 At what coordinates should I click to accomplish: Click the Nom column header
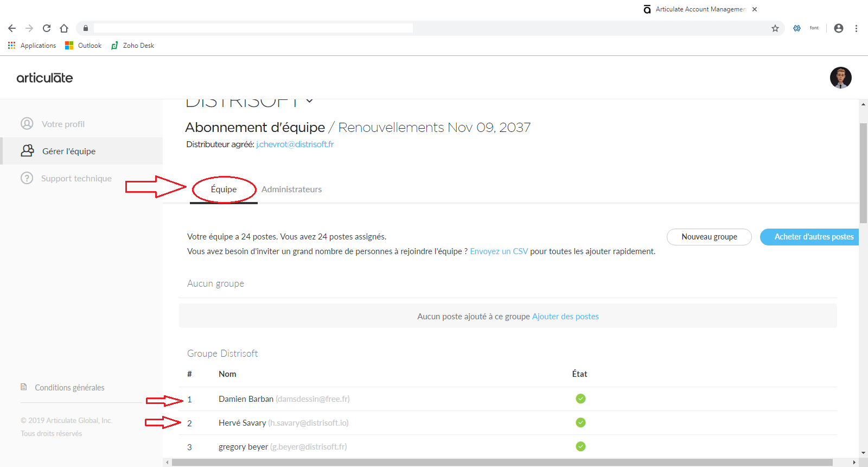tap(227, 374)
